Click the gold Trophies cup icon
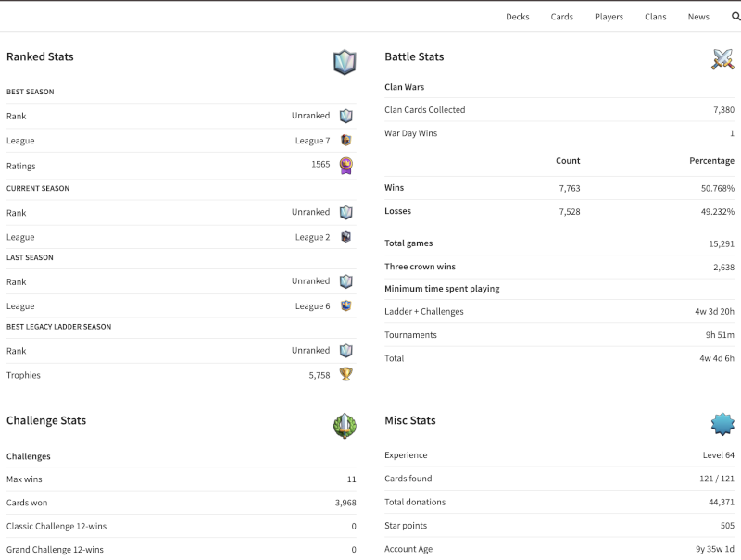This screenshot has height=560, width=741. (x=346, y=375)
